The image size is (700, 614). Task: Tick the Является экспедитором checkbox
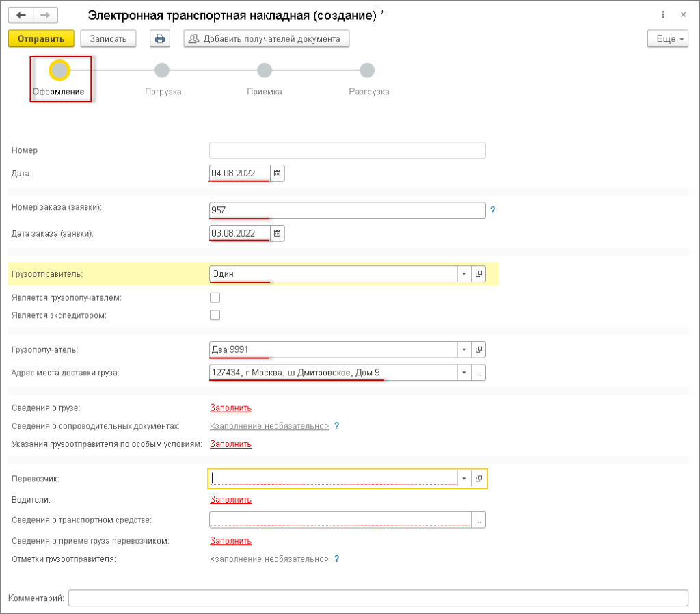pos(215,315)
